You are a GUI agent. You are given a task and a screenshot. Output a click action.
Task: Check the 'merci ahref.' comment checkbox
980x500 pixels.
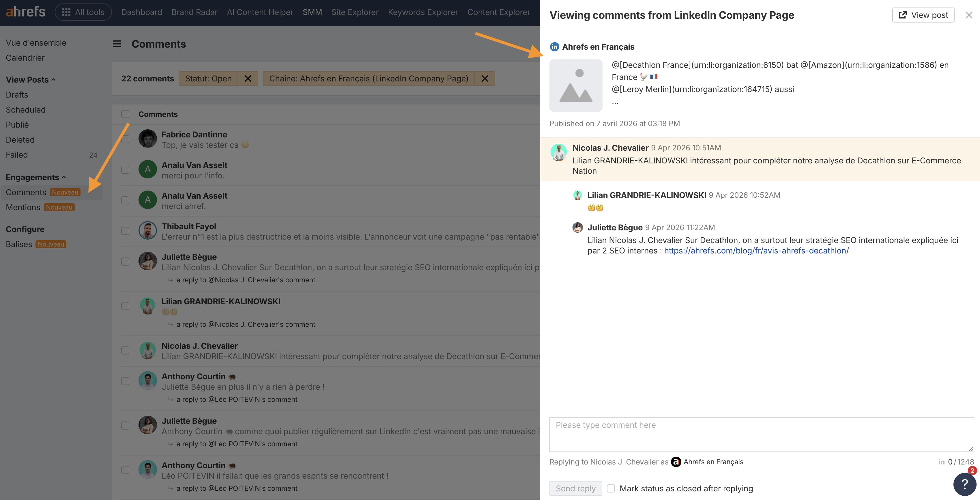[125, 200]
